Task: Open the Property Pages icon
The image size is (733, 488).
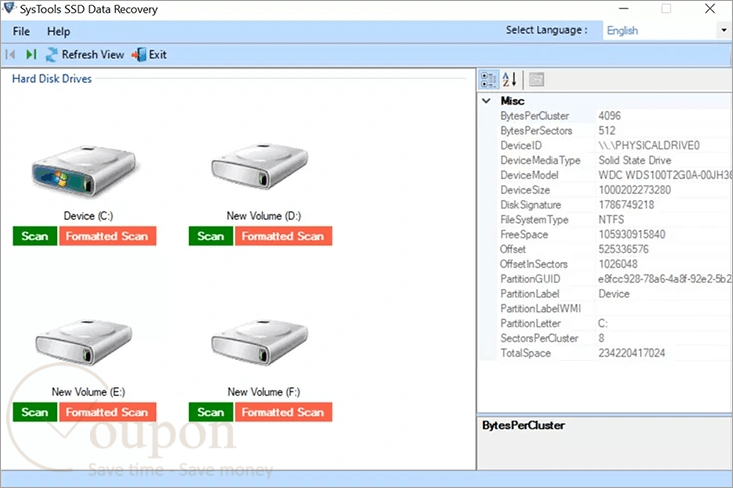Action: coord(536,79)
